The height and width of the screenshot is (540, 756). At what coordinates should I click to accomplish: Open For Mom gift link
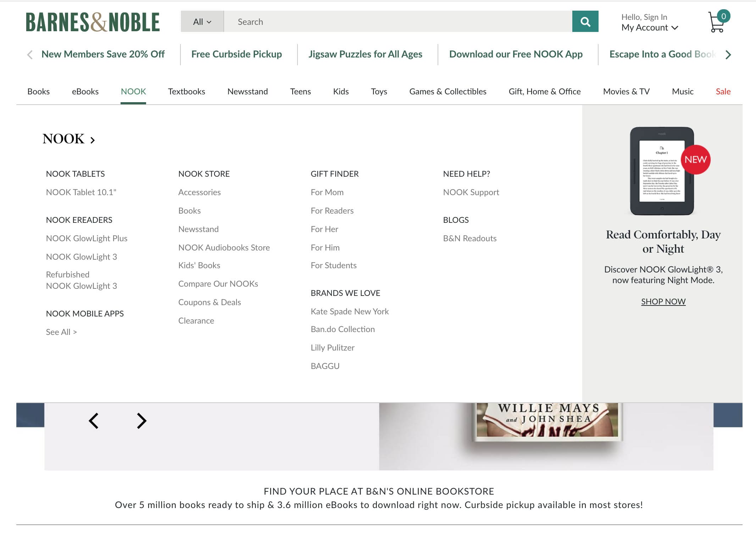(327, 192)
